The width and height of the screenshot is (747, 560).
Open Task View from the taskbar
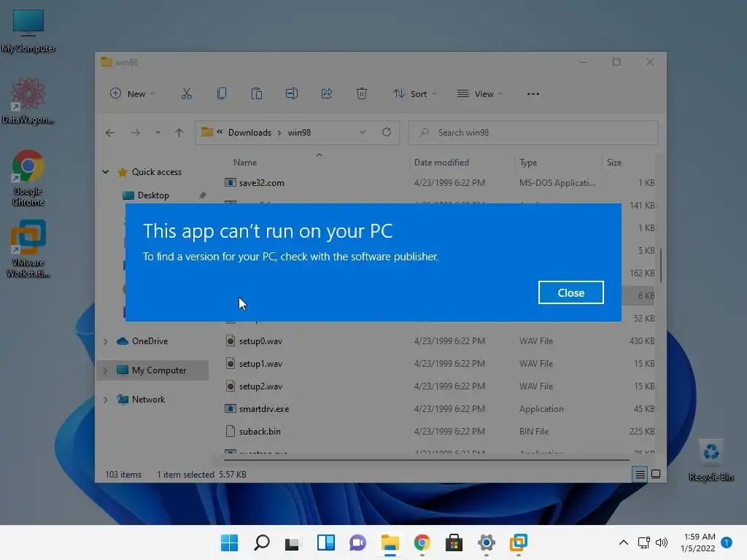(x=293, y=542)
